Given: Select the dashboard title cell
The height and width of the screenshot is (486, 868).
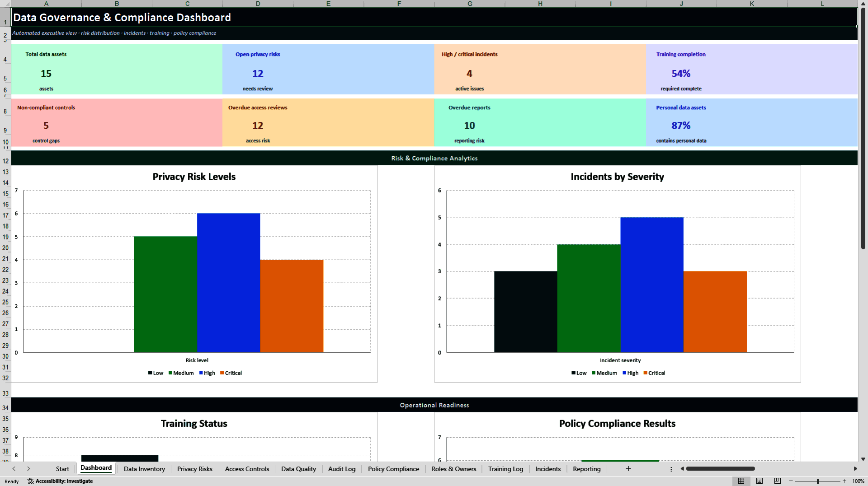Looking at the screenshot, I should click(434, 17).
